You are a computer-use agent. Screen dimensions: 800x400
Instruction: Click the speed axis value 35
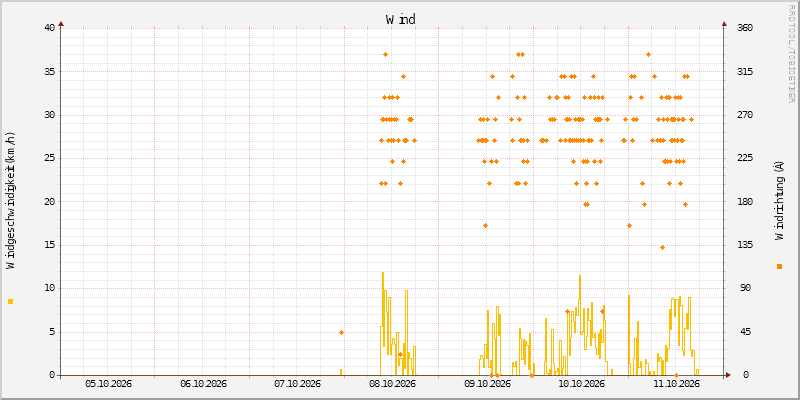(49, 71)
